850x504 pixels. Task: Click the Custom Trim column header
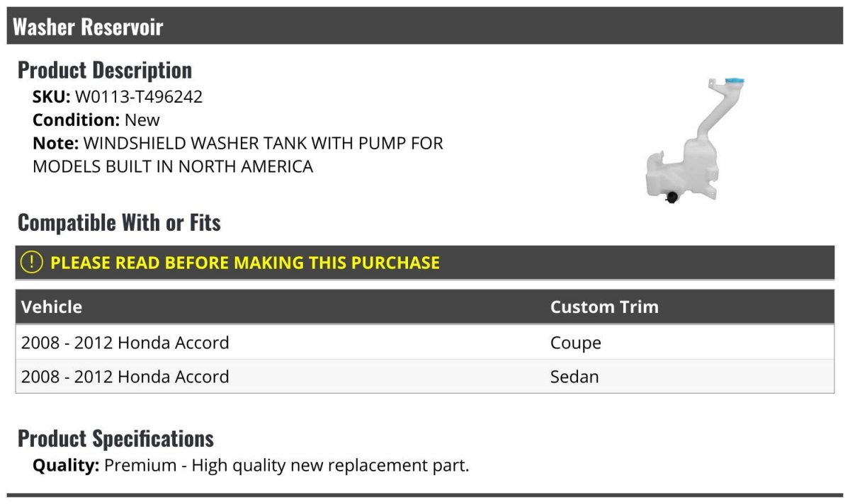click(604, 307)
